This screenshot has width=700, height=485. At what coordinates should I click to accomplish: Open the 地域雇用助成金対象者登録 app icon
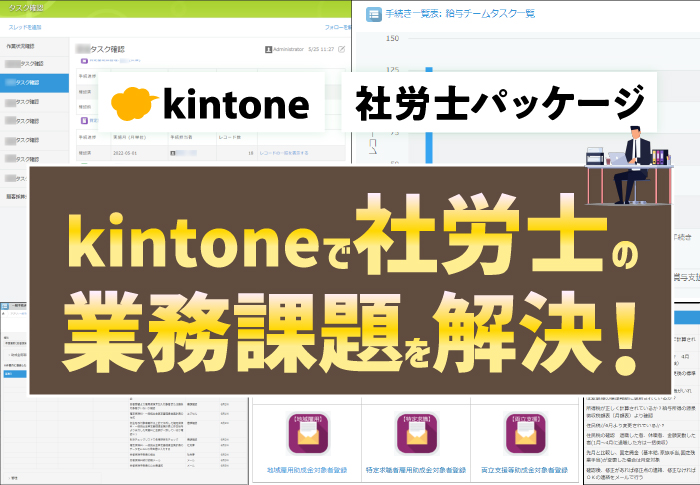point(307,434)
